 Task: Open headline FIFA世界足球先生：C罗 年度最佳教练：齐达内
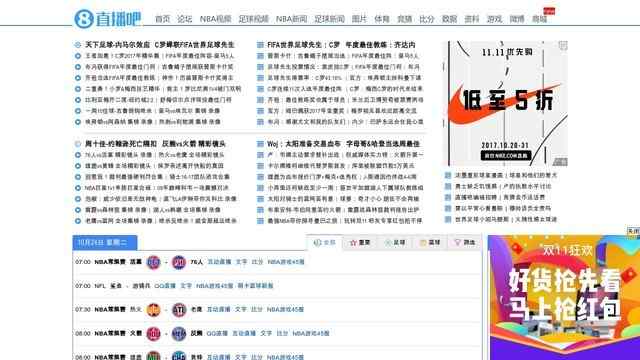[341, 44]
